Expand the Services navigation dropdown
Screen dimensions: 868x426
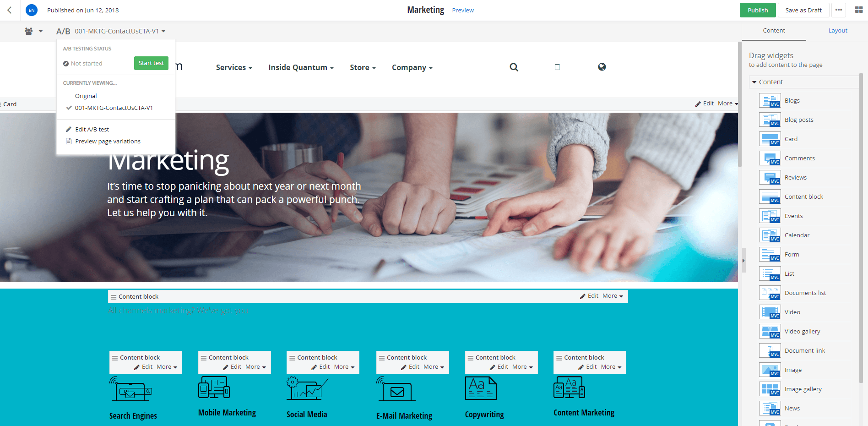tap(234, 67)
